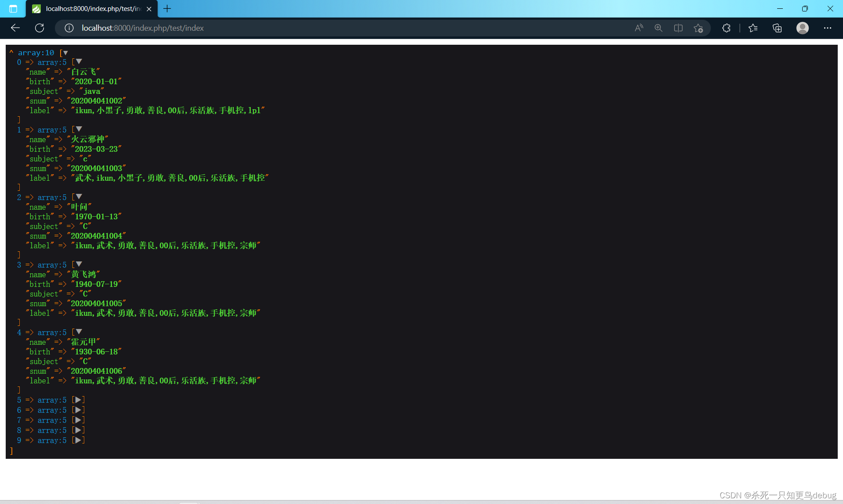Image resolution: width=843 pixels, height=504 pixels.
Task: Open the zoom magnifier control
Action: pyautogui.click(x=659, y=28)
